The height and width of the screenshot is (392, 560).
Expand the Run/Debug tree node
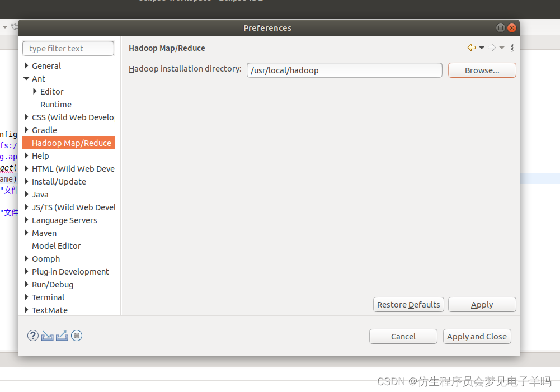tap(26, 284)
